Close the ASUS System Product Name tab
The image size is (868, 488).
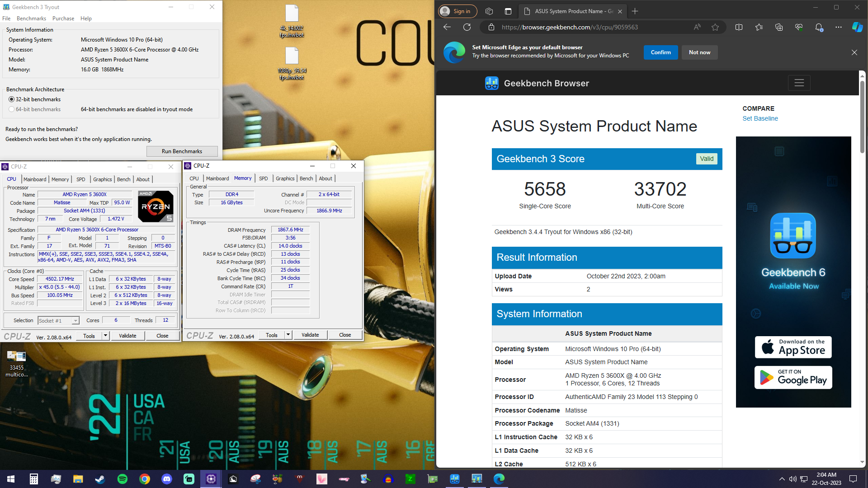pyautogui.click(x=620, y=11)
